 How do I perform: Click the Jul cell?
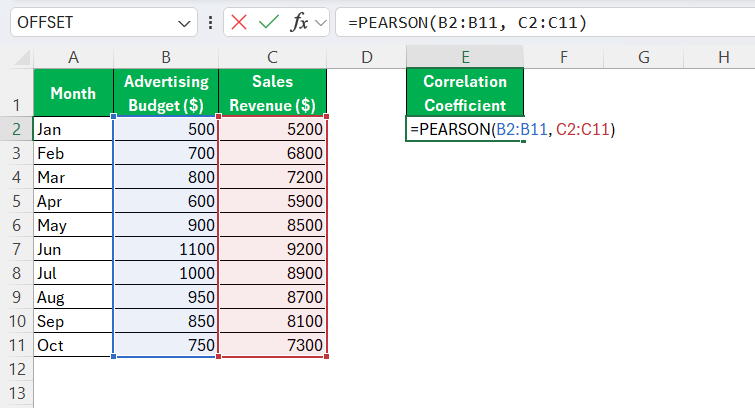point(73,273)
